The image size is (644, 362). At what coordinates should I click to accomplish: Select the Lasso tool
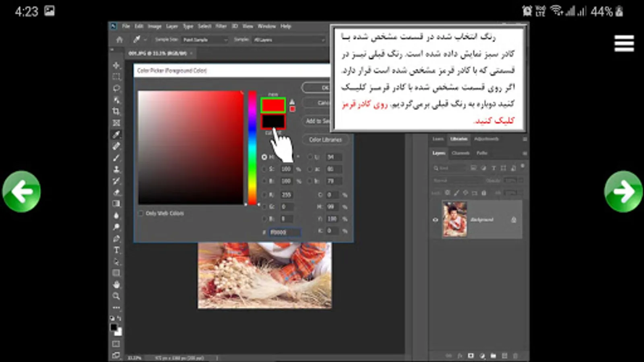(x=116, y=88)
